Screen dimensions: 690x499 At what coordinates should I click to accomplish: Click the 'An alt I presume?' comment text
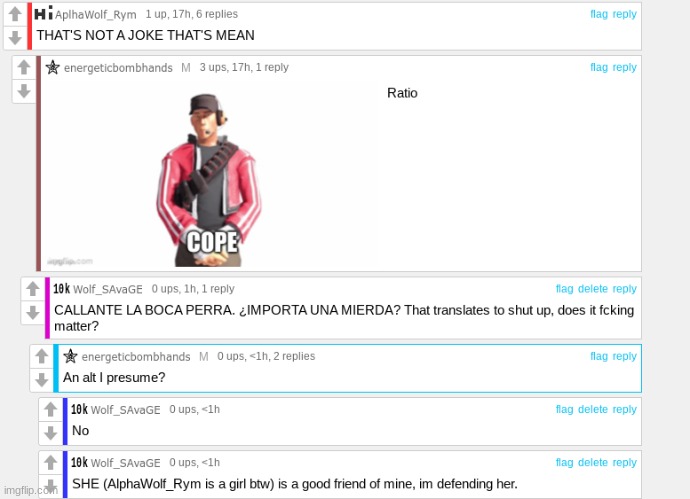pyautogui.click(x=114, y=378)
